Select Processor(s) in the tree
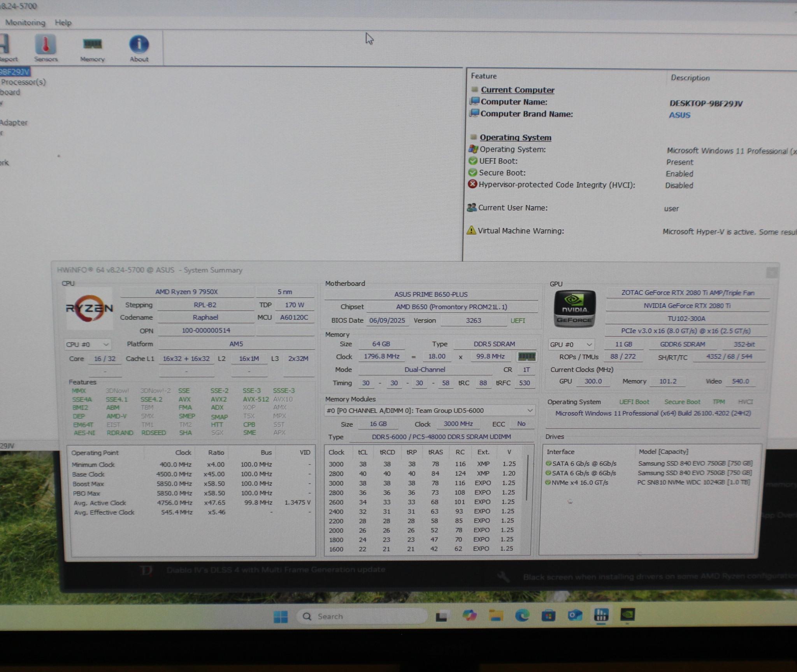This screenshot has width=797, height=672. pyautogui.click(x=23, y=82)
